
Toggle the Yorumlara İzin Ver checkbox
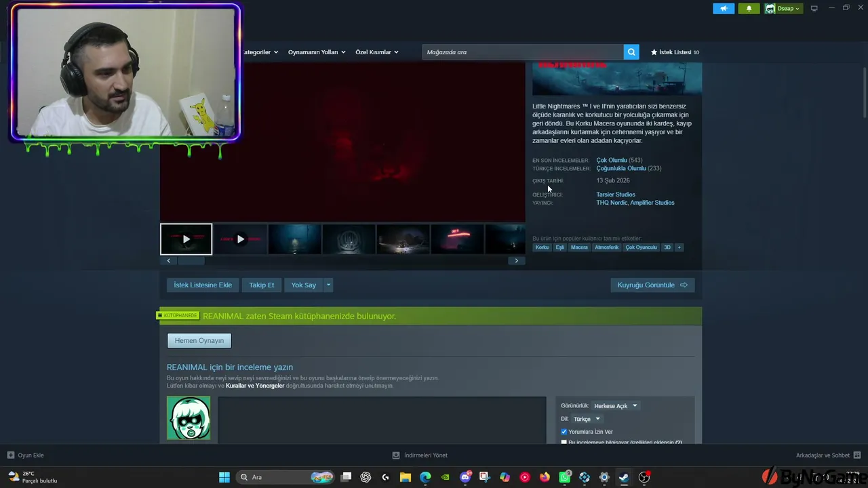click(564, 432)
